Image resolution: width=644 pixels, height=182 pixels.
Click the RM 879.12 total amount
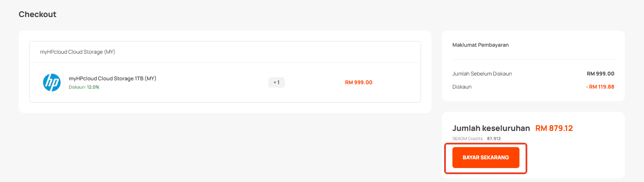pos(554,128)
